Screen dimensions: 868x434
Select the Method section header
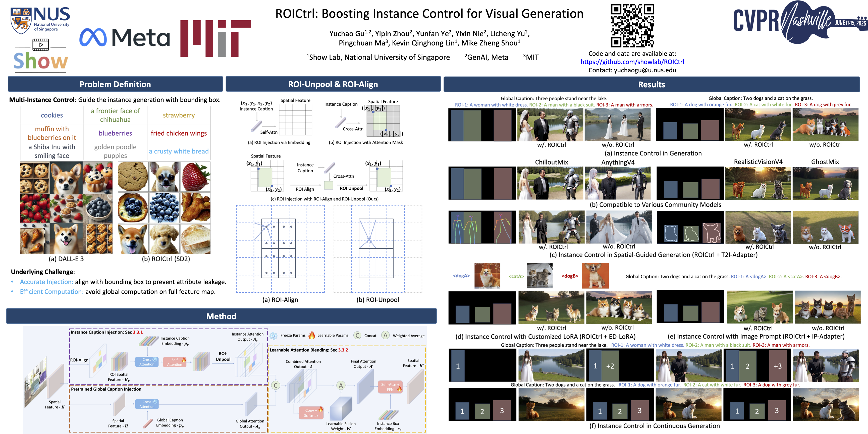pyautogui.click(x=221, y=316)
